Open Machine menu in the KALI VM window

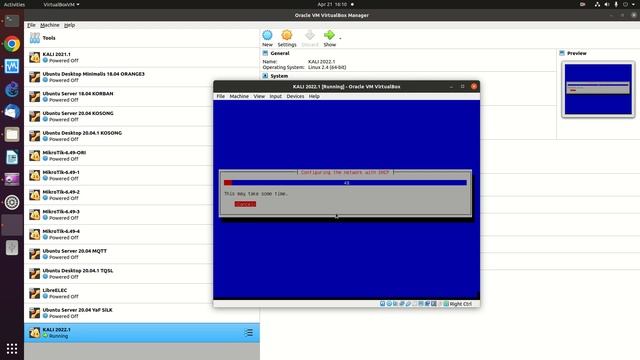tap(239, 96)
